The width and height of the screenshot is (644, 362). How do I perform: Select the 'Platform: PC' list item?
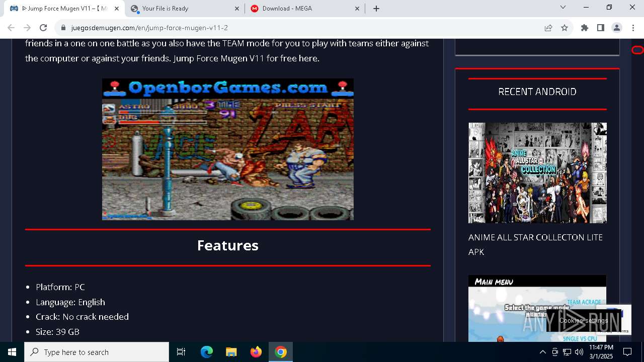click(60, 287)
